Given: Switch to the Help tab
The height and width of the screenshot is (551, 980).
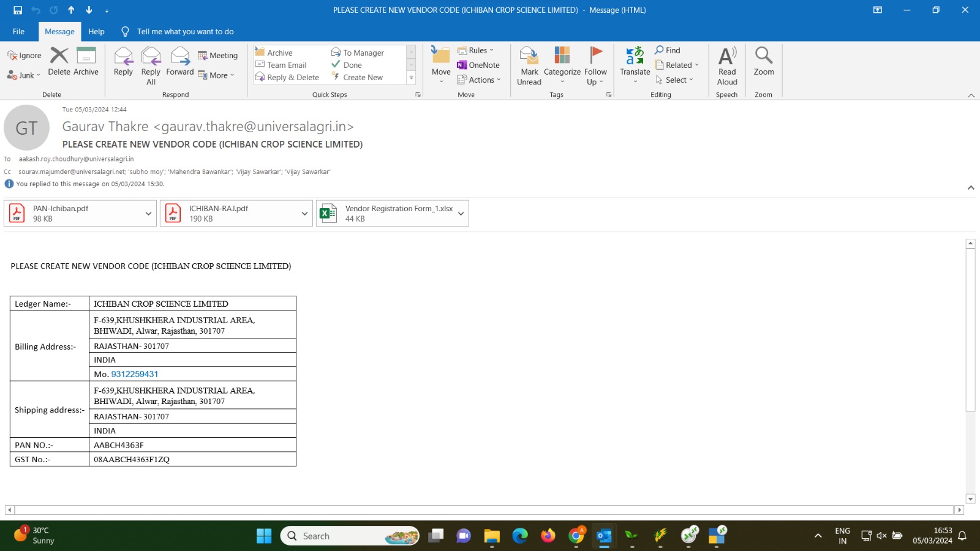Looking at the screenshot, I should pos(96,32).
